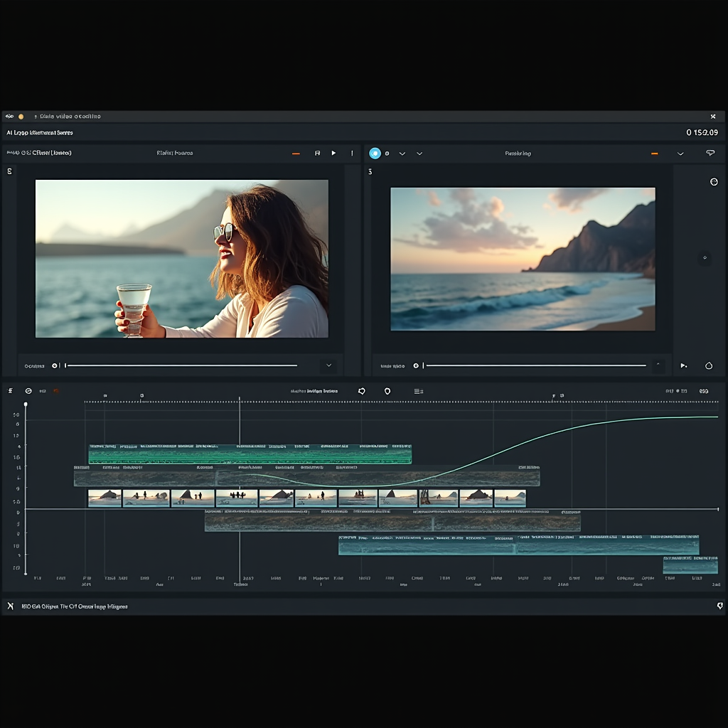728x728 pixels.
Task: Expand the chevron dropdown at right preview header
Action: 680,153
